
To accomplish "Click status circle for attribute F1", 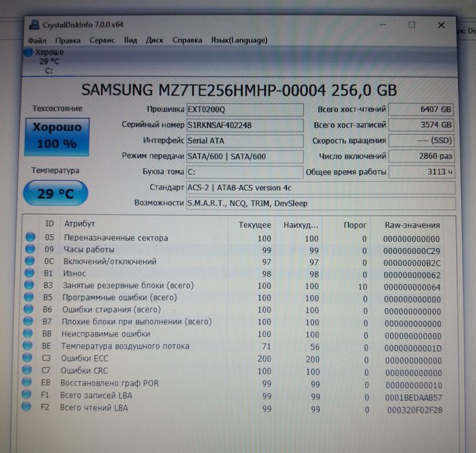I will click(27, 394).
